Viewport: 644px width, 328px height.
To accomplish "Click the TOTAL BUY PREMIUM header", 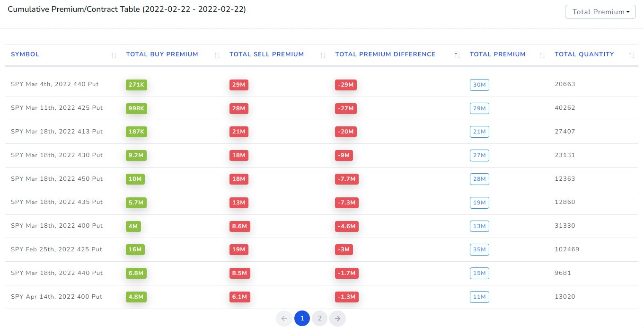I will (x=162, y=54).
